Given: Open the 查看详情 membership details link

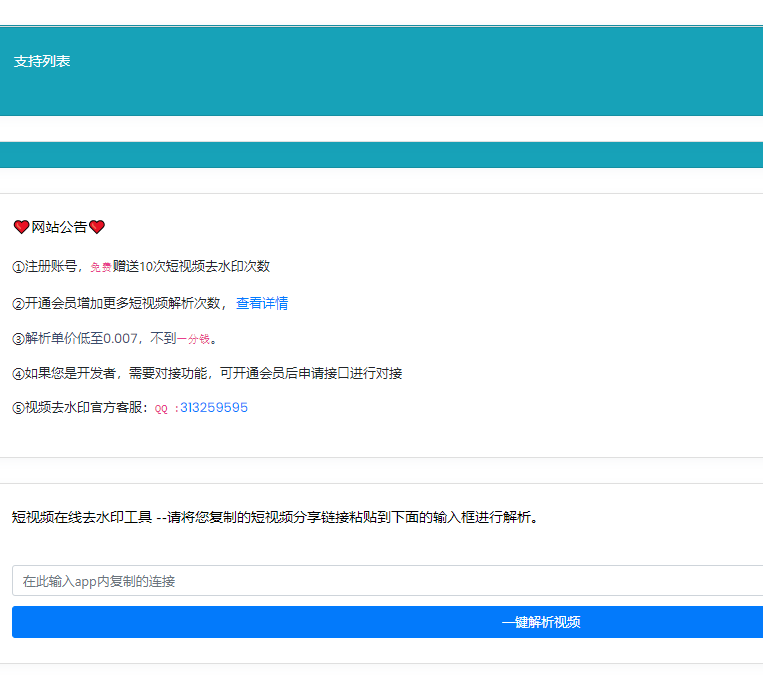Looking at the screenshot, I should pyautogui.click(x=262, y=303).
